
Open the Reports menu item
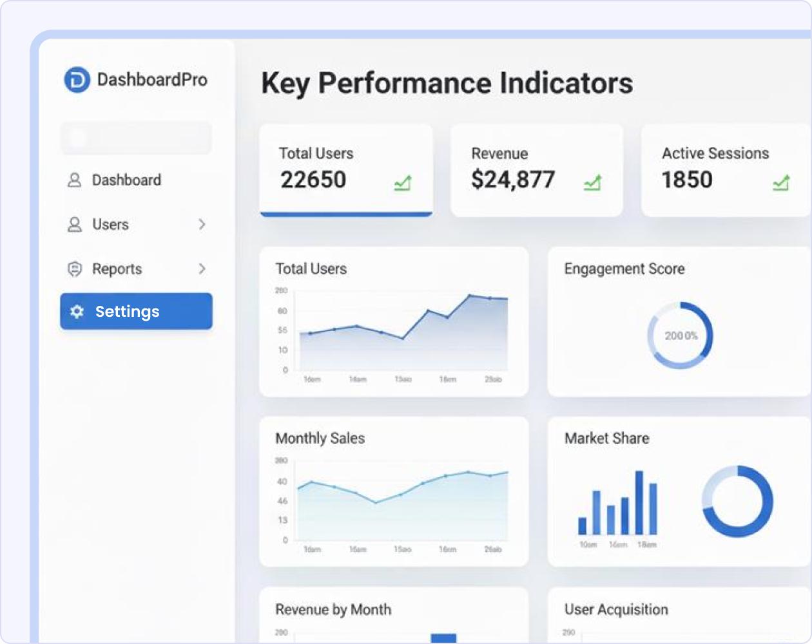136,269
